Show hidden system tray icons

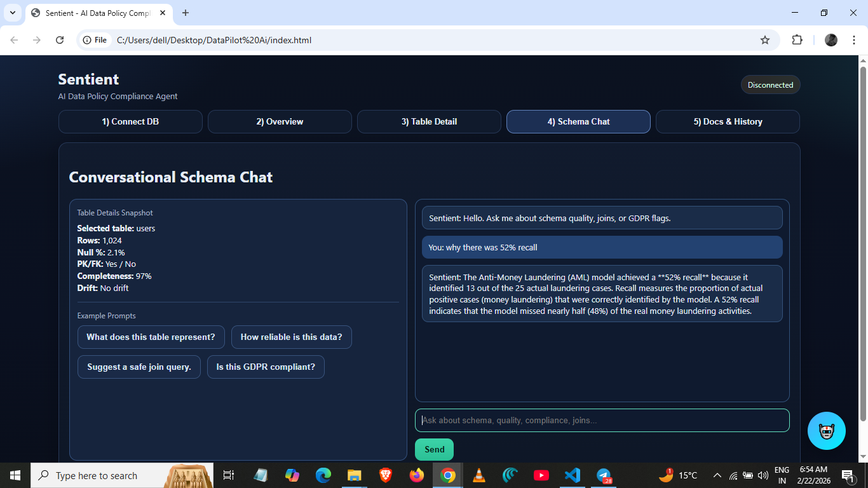[x=717, y=475]
